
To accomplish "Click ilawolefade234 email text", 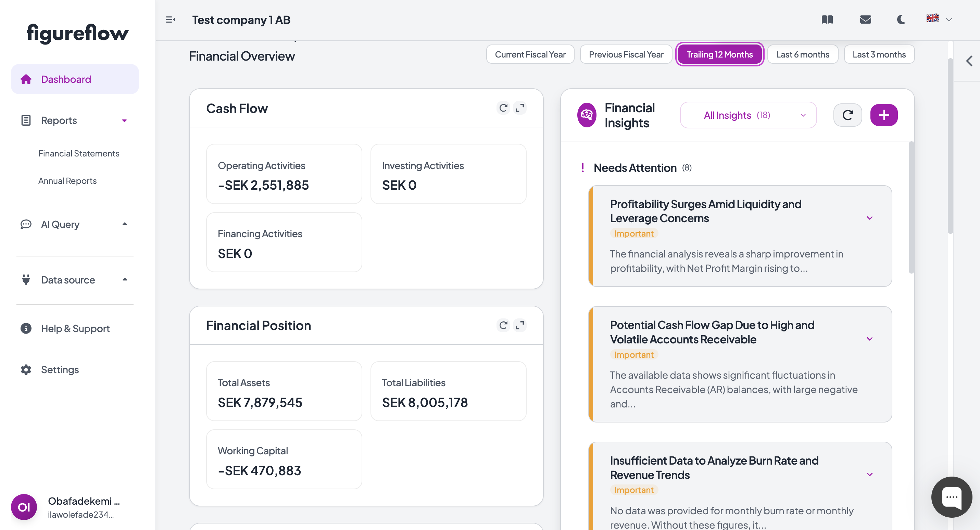I will (81, 514).
